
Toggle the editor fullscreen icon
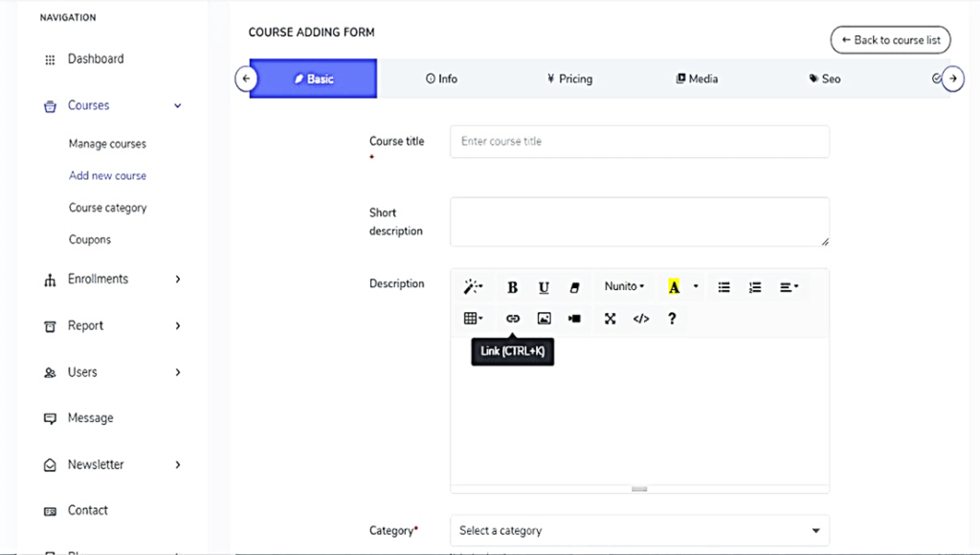[x=610, y=319]
